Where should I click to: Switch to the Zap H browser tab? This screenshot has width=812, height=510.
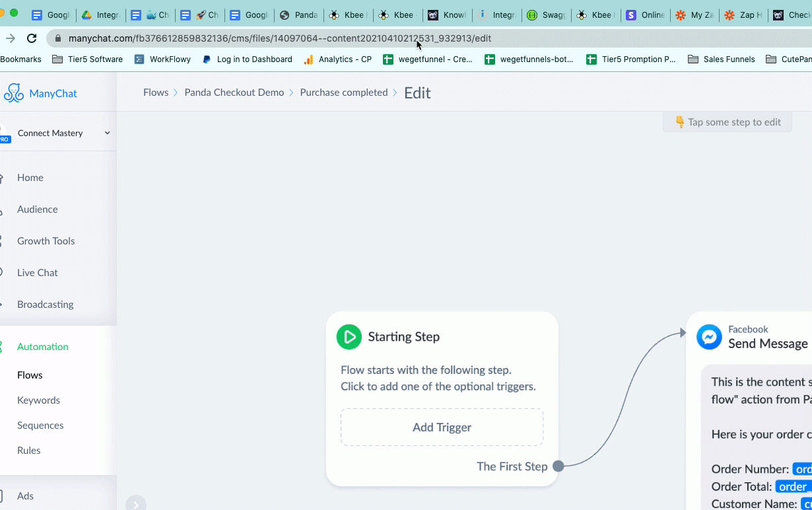(x=744, y=15)
